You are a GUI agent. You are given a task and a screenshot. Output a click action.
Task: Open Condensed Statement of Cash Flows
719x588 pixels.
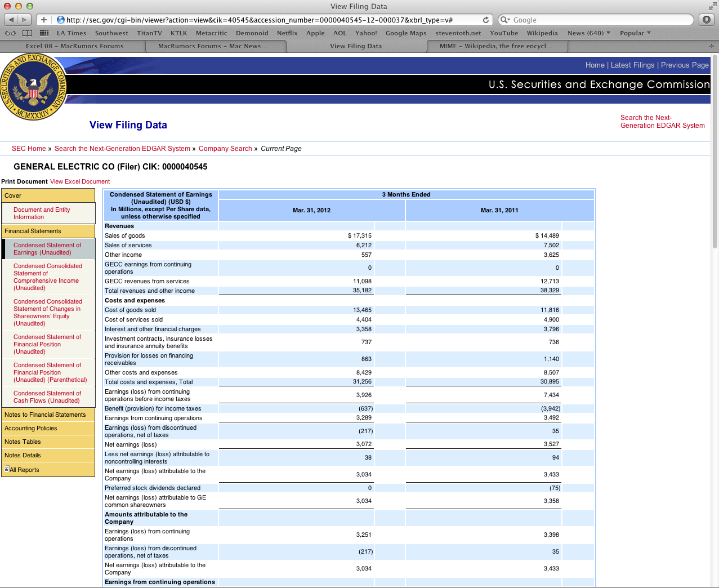pyautogui.click(x=47, y=397)
